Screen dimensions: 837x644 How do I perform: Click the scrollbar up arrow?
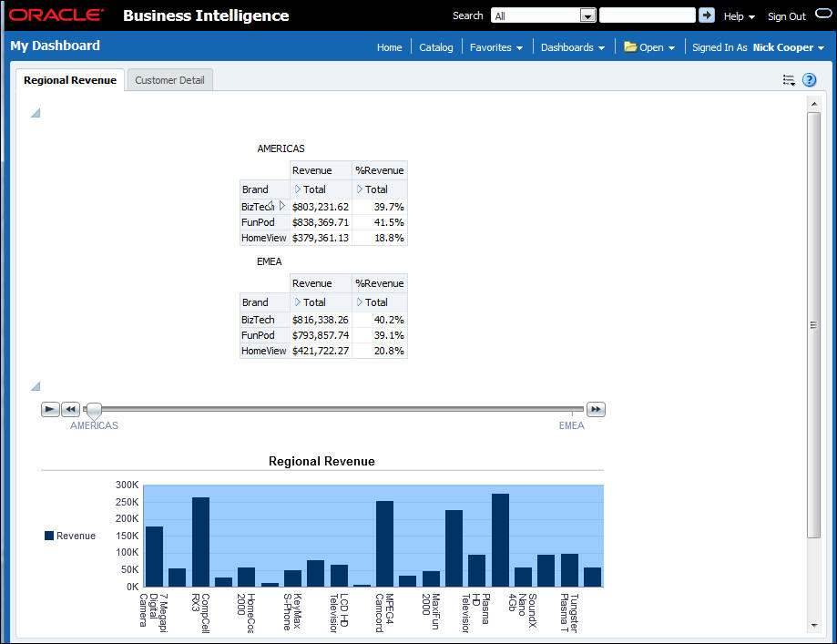coord(813,104)
